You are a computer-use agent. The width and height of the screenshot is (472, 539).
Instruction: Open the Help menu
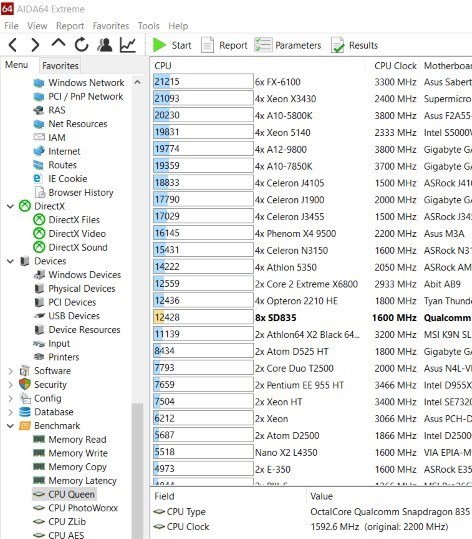point(178,26)
